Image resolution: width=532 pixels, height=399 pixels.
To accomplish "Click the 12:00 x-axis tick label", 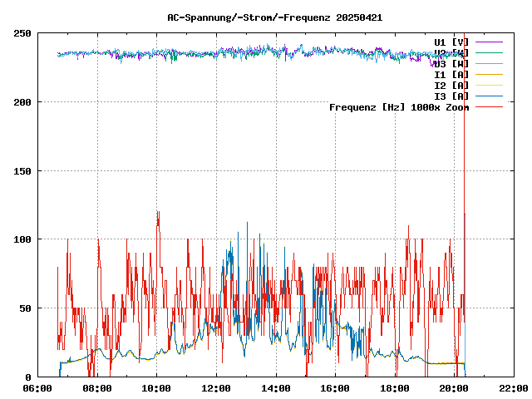I will pos(216,388).
